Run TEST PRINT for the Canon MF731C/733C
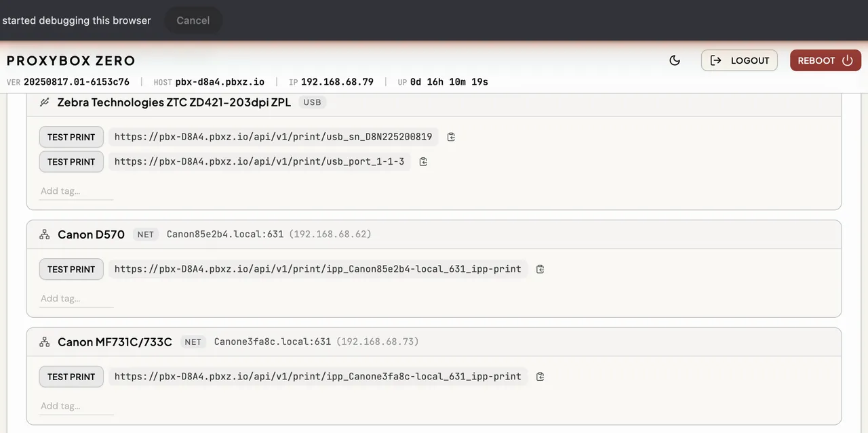 pyautogui.click(x=71, y=377)
